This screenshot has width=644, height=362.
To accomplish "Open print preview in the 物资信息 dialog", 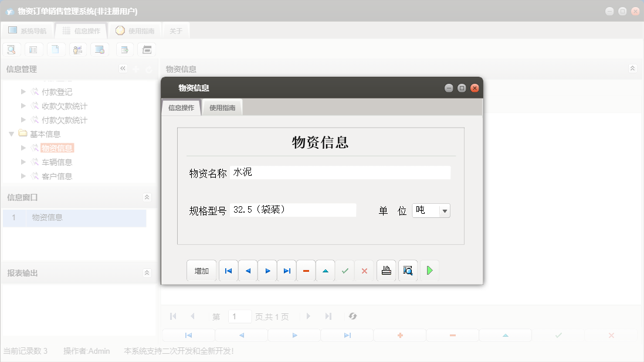I will point(407,270).
